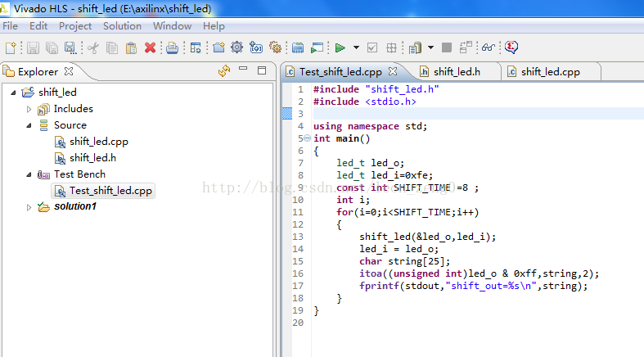The width and height of the screenshot is (644, 357).
Task: Select shift_led.cpp under Source
Action: tap(98, 142)
